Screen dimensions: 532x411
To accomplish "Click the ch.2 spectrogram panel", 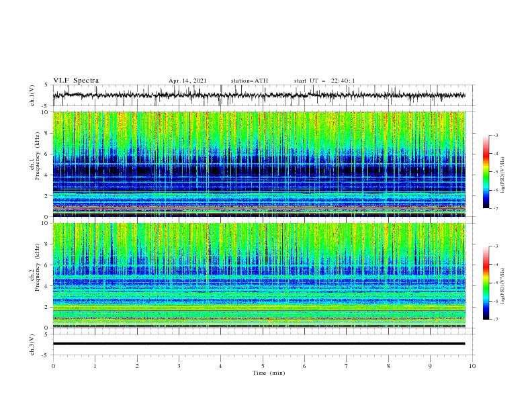I will 259,275.
